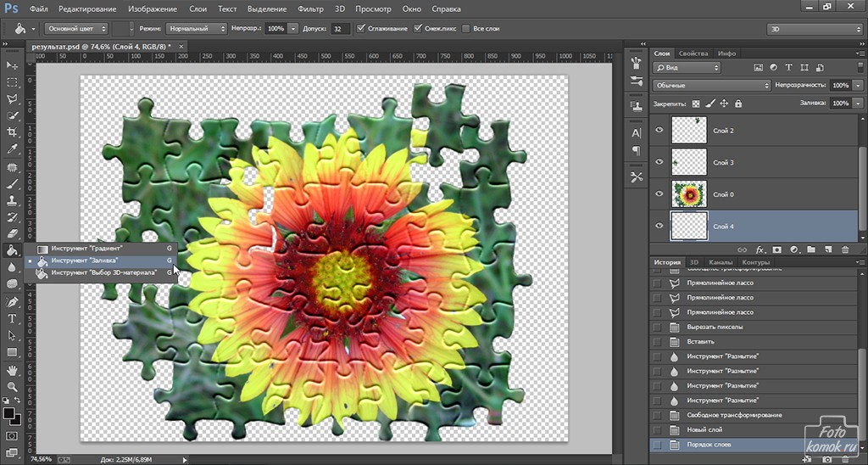Viewport: 868px width, 465px height.
Task: Click the Add layer style fx icon
Action: [x=760, y=250]
